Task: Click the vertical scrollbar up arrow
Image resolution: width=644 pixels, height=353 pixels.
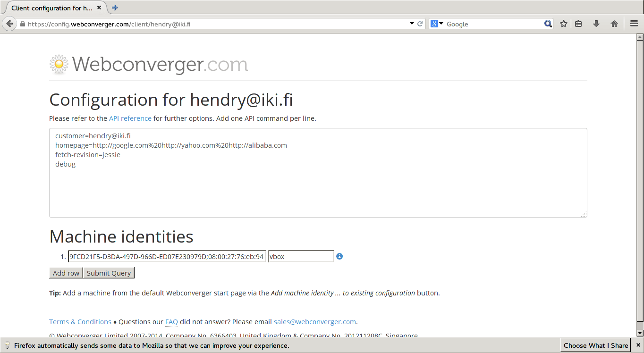Action: pyautogui.click(x=640, y=37)
